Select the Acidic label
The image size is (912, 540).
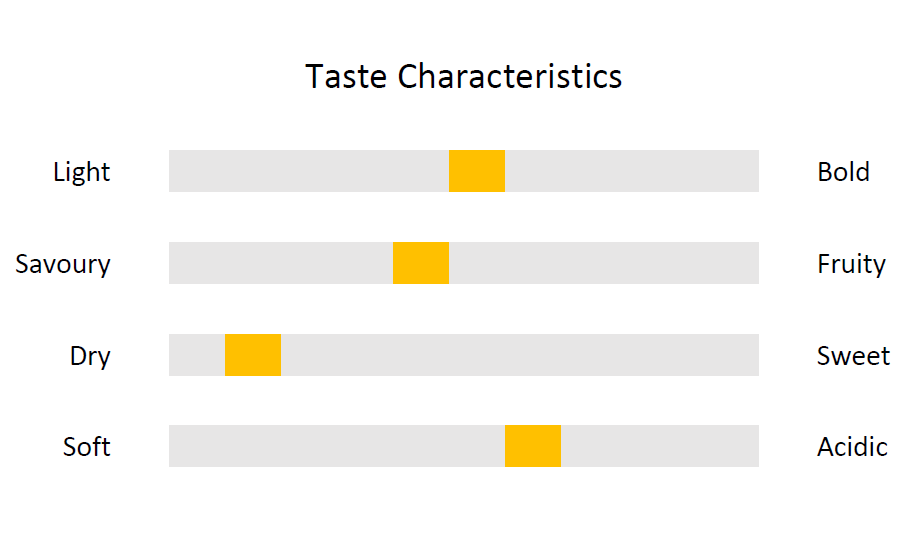click(x=852, y=447)
